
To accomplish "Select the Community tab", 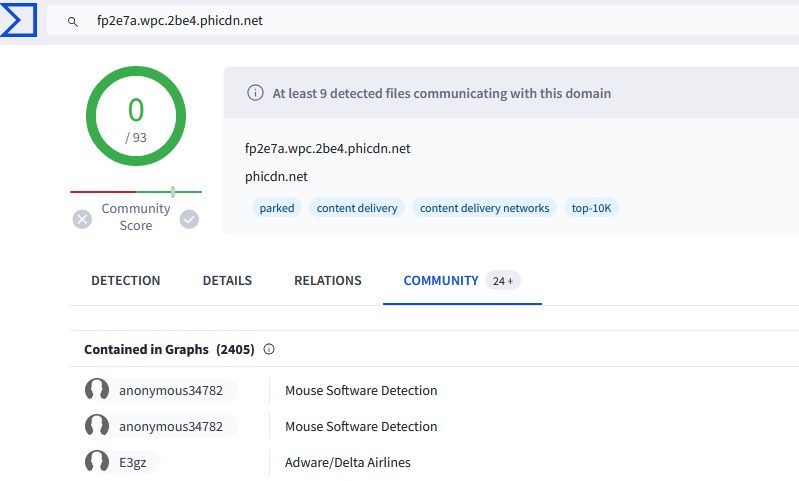I will point(441,281).
